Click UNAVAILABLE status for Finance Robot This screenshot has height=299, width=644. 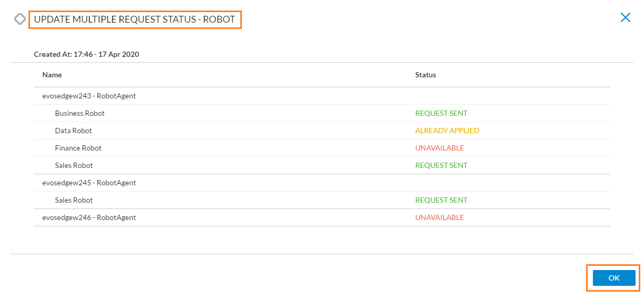pyautogui.click(x=440, y=148)
